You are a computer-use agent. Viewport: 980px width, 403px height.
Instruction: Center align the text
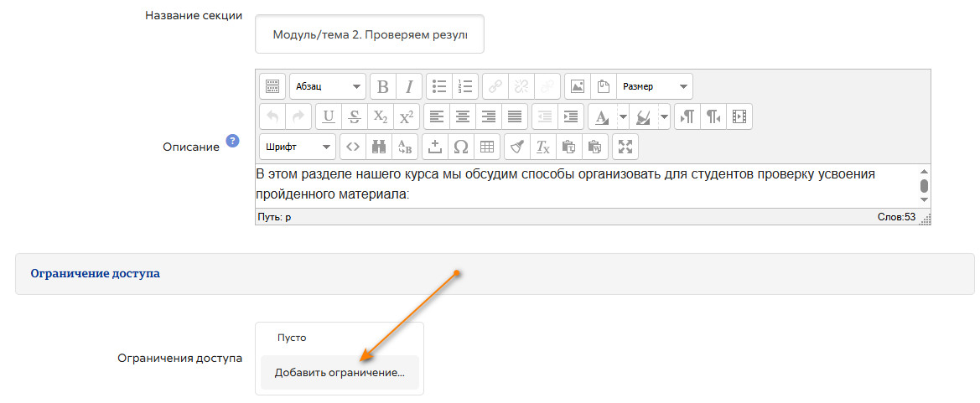coord(463,116)
